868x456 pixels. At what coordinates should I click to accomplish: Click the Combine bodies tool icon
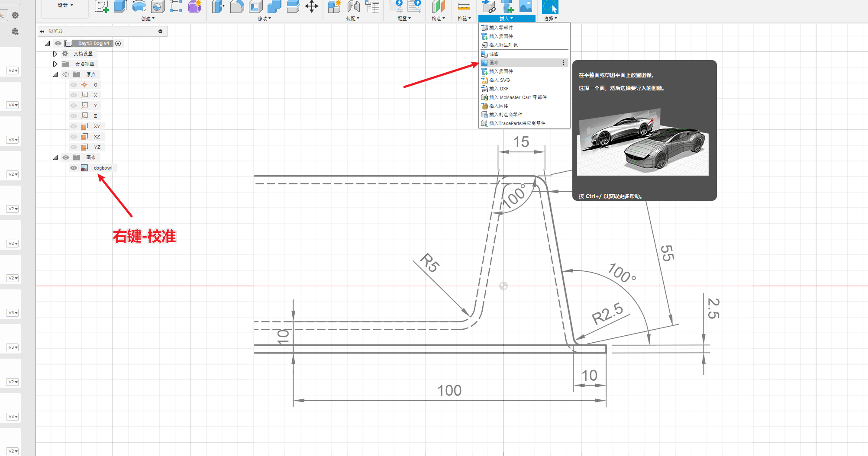pos(274,6)
